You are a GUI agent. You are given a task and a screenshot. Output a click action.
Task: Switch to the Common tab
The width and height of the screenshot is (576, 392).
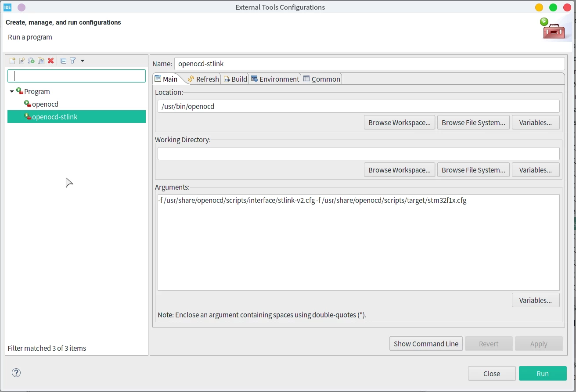coord(322,79)
